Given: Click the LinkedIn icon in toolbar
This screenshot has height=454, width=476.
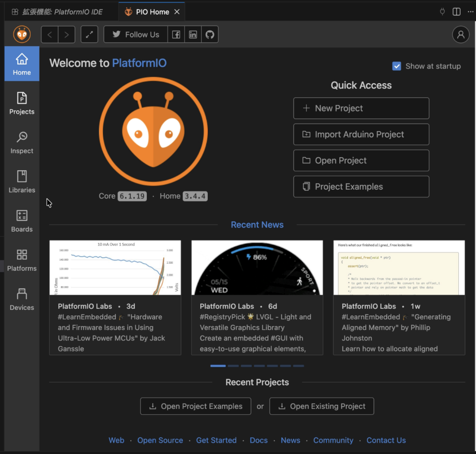Looking at the screenshot, I should (193, 34).
